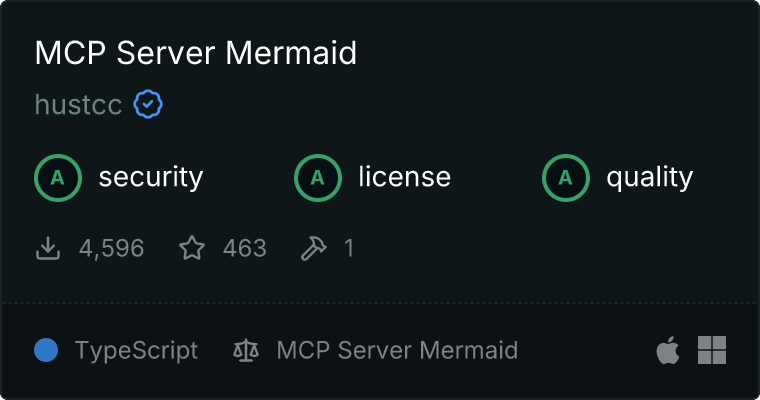This screenshot has width=760, height=400.
Task: Open the hustcc author profile
Action: coord(79,104)
